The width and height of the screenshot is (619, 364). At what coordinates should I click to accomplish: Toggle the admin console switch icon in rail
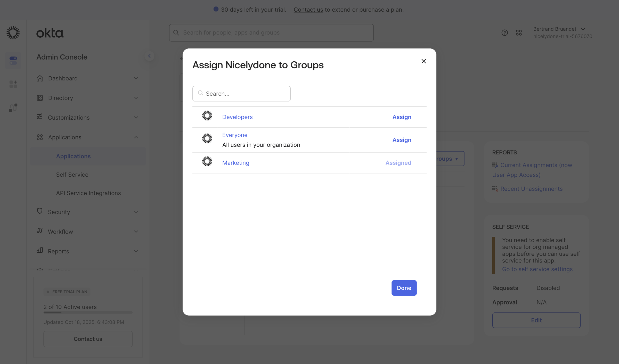(x=13, y=61)
